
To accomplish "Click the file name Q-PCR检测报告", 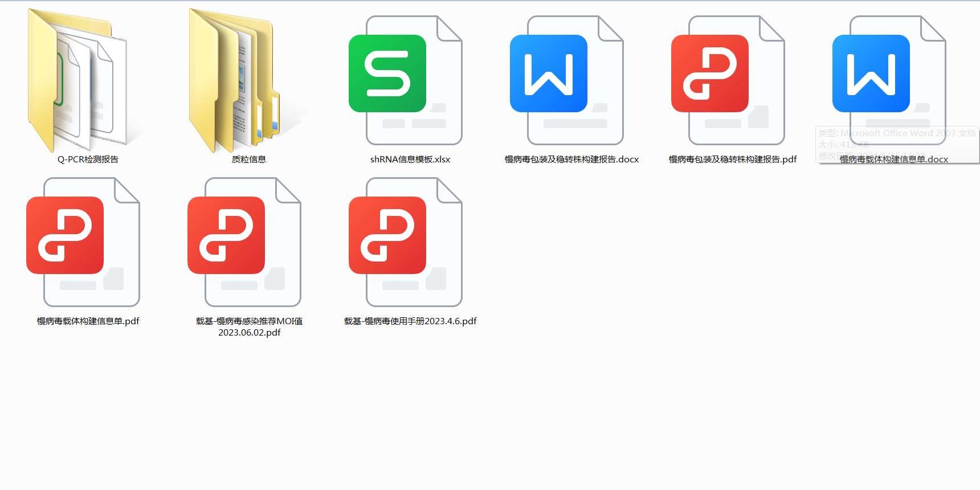I will click(x=88, y=160).
